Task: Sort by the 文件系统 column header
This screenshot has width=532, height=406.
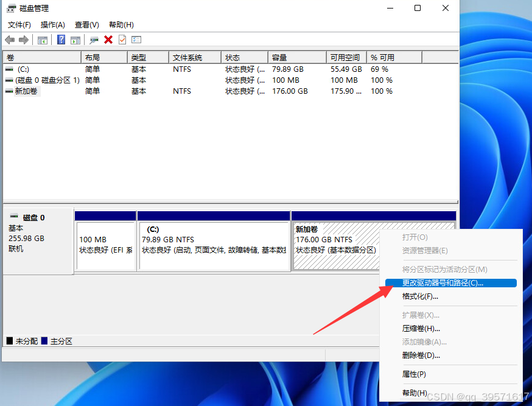Action: [195, 58]
